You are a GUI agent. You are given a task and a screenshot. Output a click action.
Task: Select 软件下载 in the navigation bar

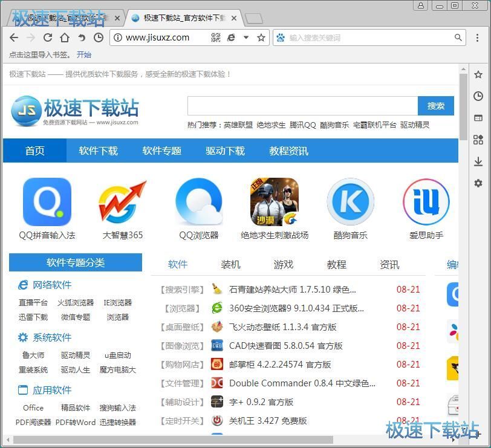pos(99,151)
